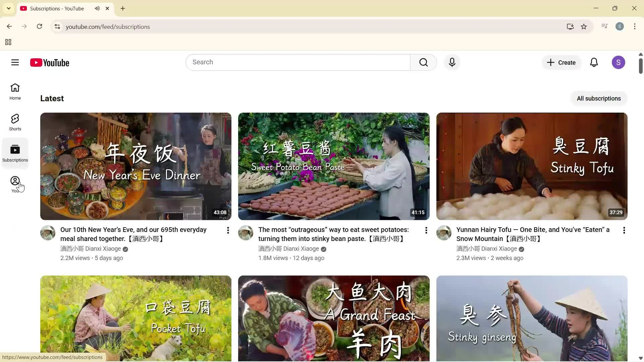644x362 pixels.
Task: Play the Pocket Tofu video thumbnail
Action: [136, 318]
